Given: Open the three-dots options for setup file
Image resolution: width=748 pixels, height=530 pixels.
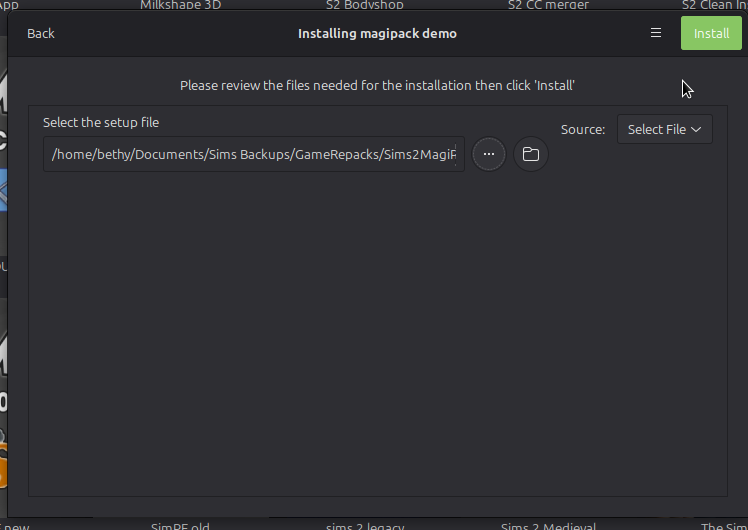Looking at the screenshot, I should click(488, 154).
